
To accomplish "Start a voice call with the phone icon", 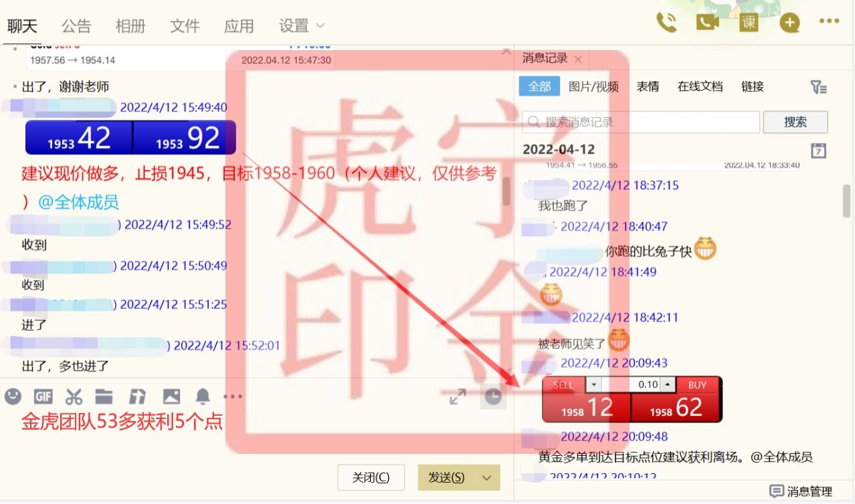I will 666,23.
